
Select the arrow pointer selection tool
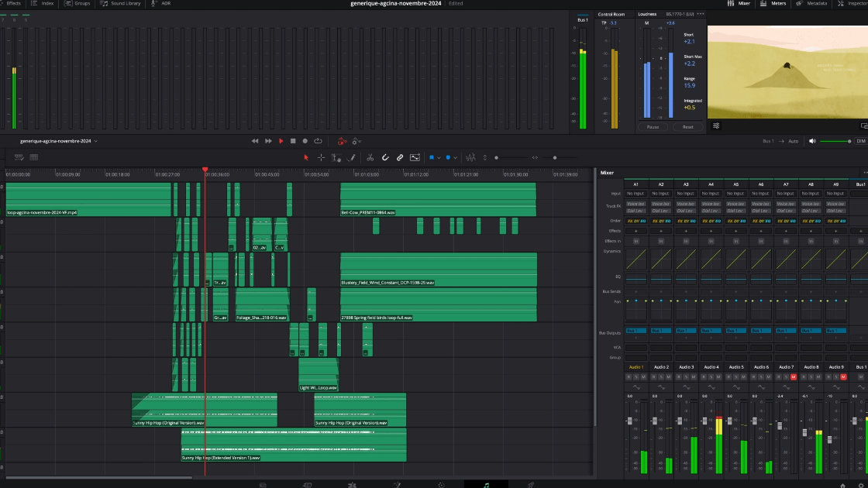306,158
